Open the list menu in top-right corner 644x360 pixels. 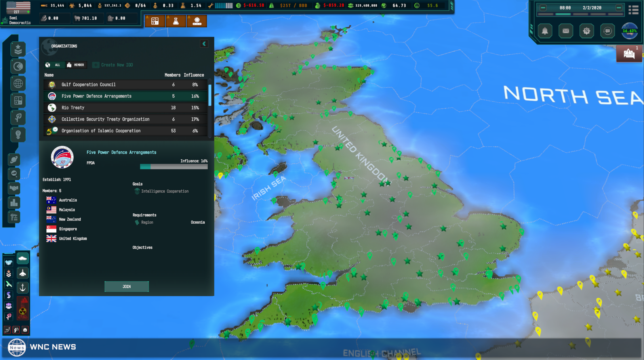pyautogui.click(x=633, y=10)
